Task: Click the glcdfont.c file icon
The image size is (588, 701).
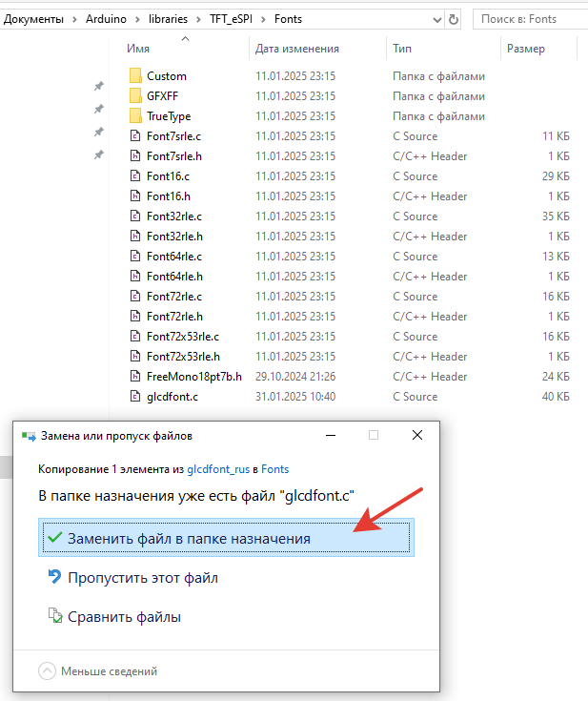Action: [135, 396]
